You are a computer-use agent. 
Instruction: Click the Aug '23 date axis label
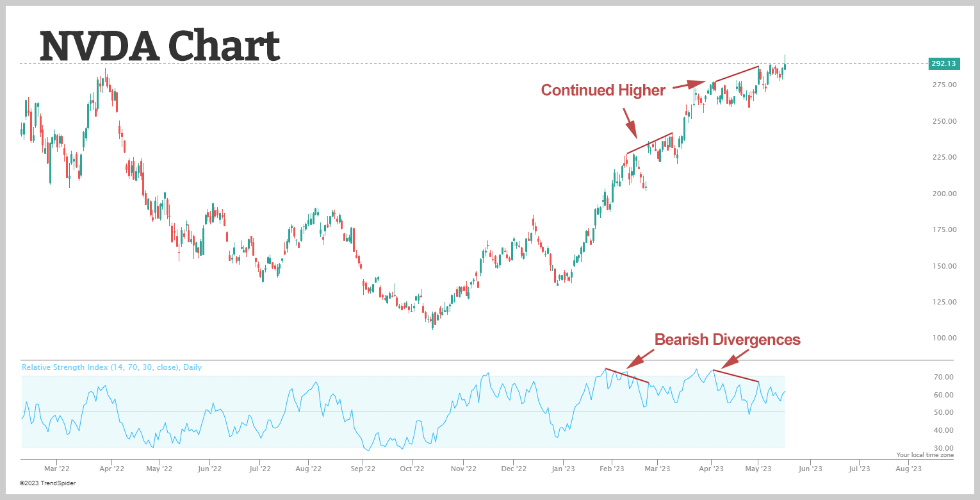[x=908, y=469]
